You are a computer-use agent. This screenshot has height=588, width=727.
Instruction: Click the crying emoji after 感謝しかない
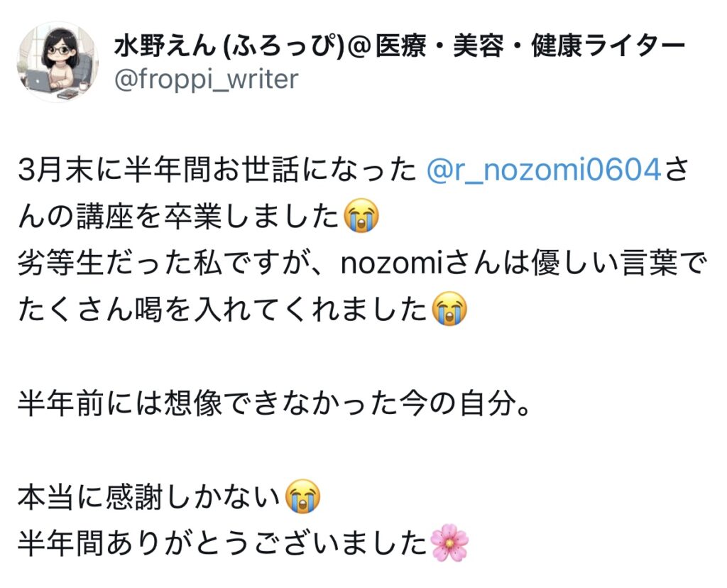(x=302, y=496)
